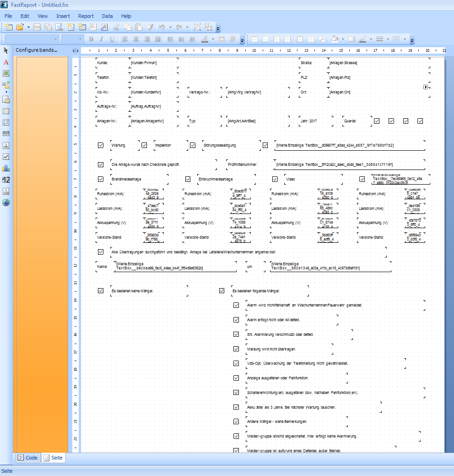This screenshot has width=454, height=476.
Task: Open the Report menu
Action: 86,16
